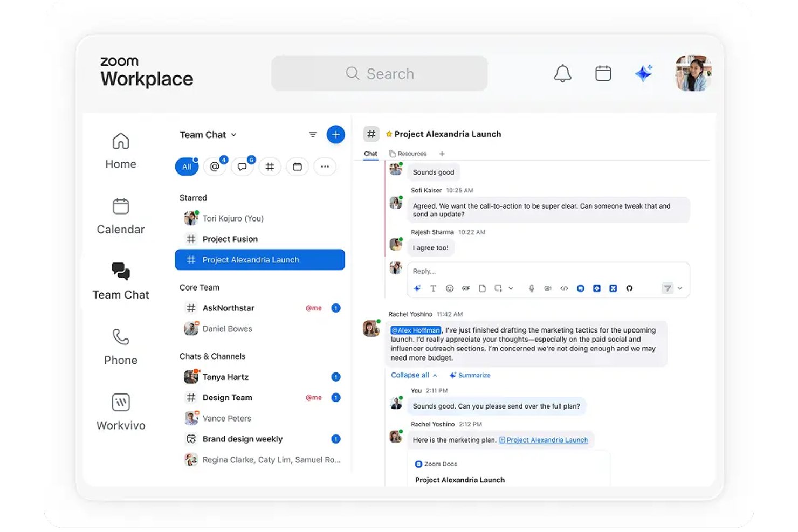Image resolution: width=798 pixels, height=532 pixels.
Task: Open AskNorthstar channel
Action: (x=260, y=308)
